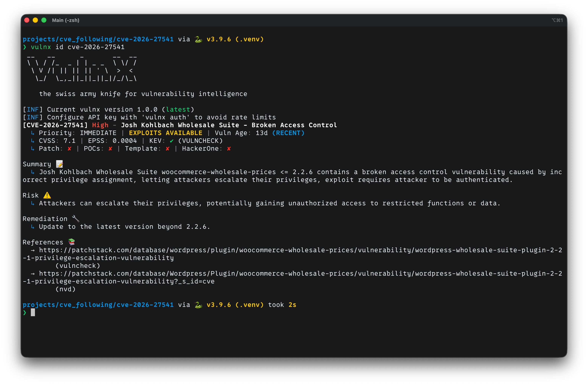The width and height of the screenshot is (588, 385).
Task: Click the snake emoji in top prompt
Action: pos(198,39)
